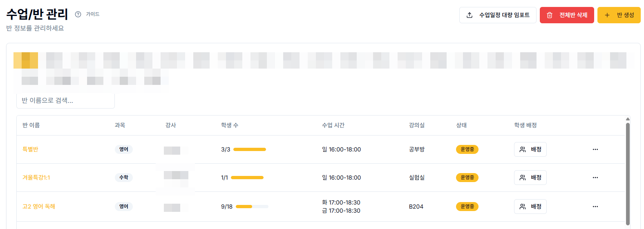Image resolution: width=644 pixels, height=229 pixels.
Task: Click the 9/18 student progress bar
Action: (252, 207)
